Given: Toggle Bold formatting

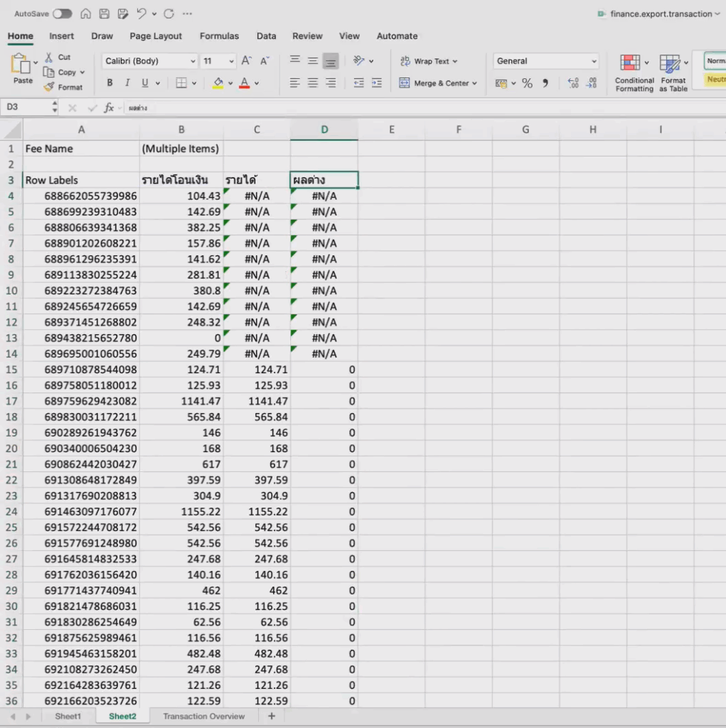Looking at the screenshot, I should pyautogui.click(x=110, y=83).
